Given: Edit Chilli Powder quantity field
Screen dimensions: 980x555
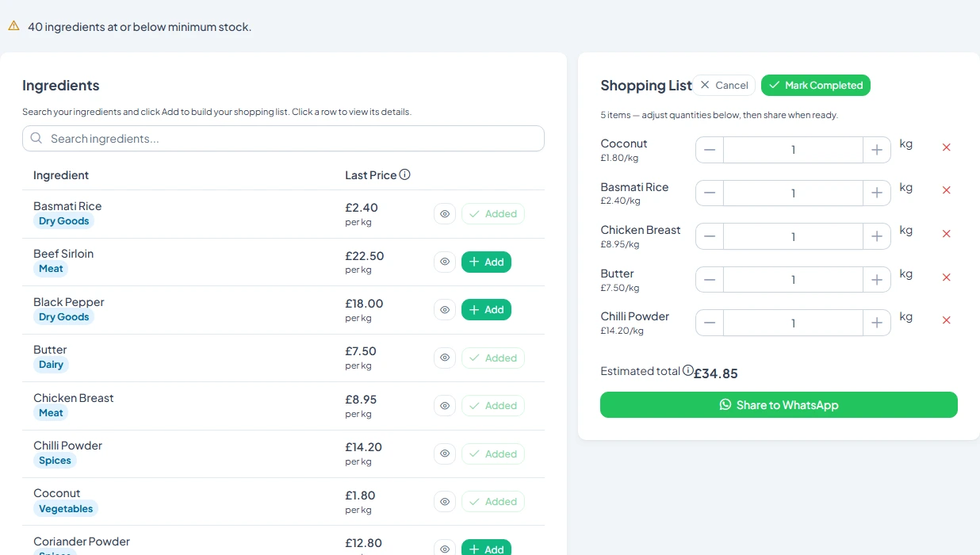Looking at the screenshot, I should point(793,323).
